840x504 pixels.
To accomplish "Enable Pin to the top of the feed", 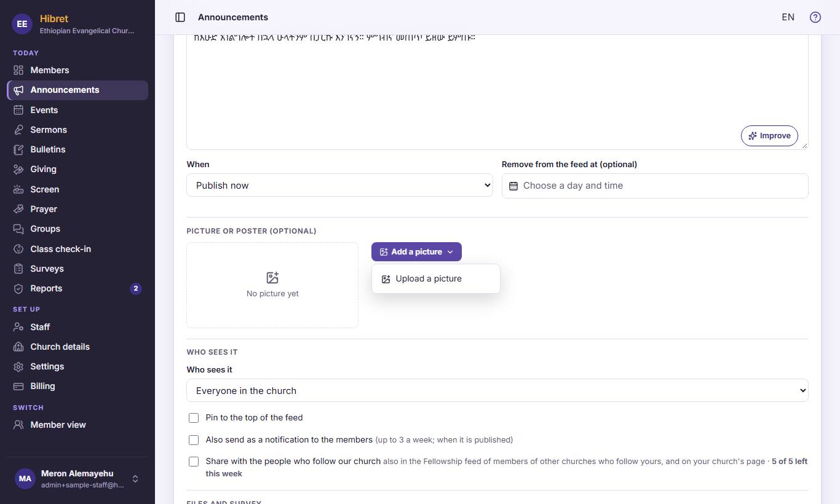I will (194, 418).
